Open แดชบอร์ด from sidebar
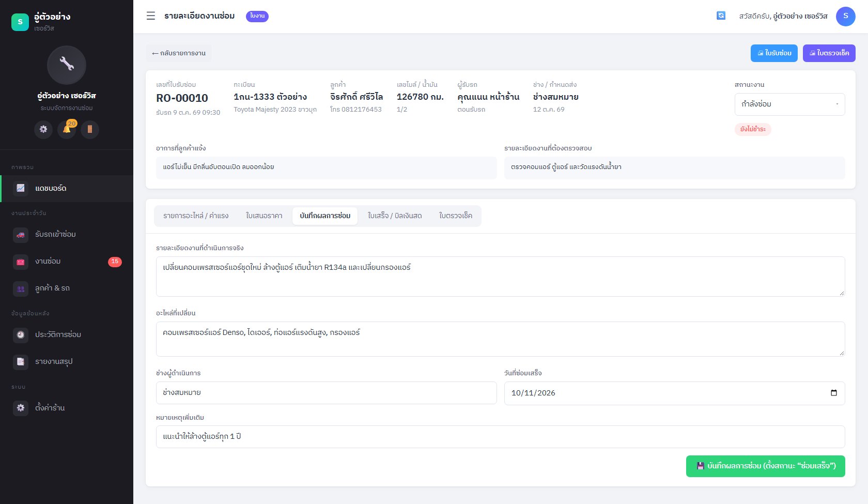This screenshot has height=504, width=868. point(67,188)
